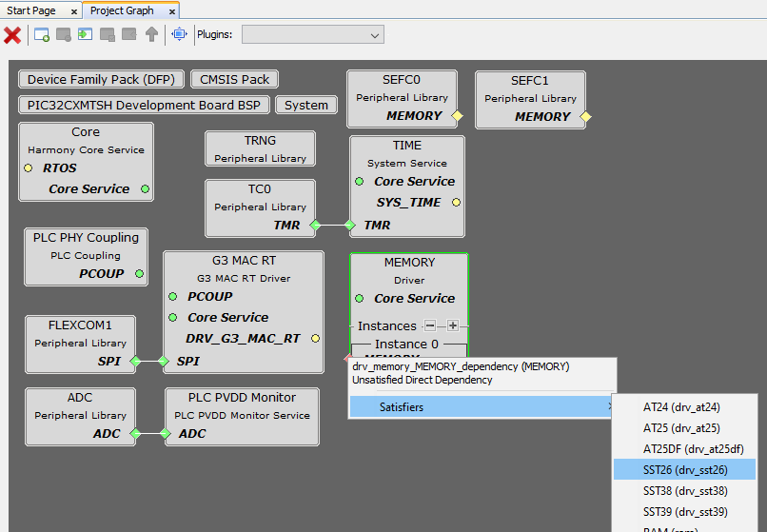Viewport: 767px width, 532px height.
Task: Select the FLEXCOM1 node title
Action: (80, 325)
